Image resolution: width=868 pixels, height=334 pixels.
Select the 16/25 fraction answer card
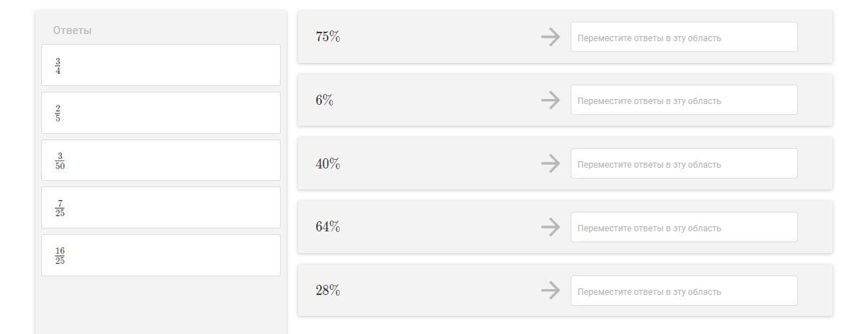(x=161, y=255)
